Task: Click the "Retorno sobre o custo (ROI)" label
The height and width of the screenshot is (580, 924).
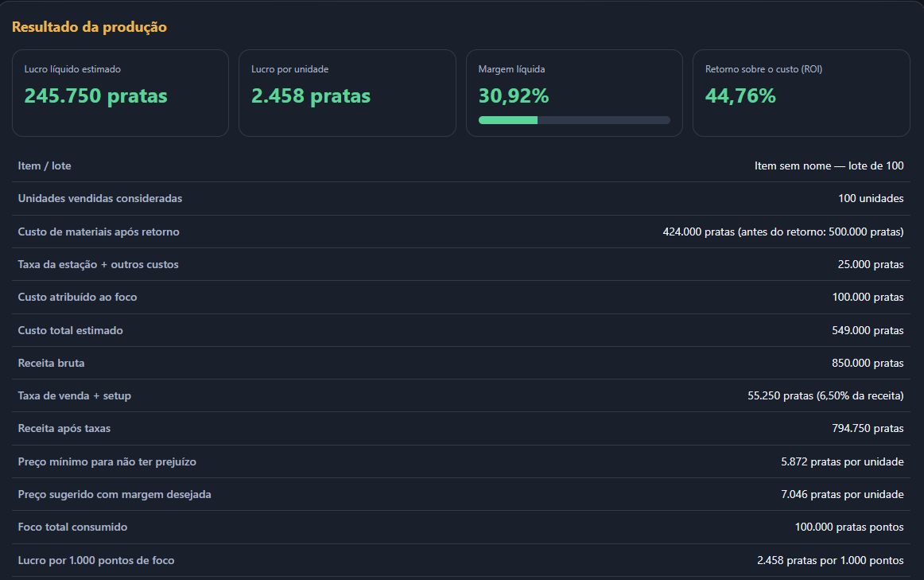Action: coord(763,69)
